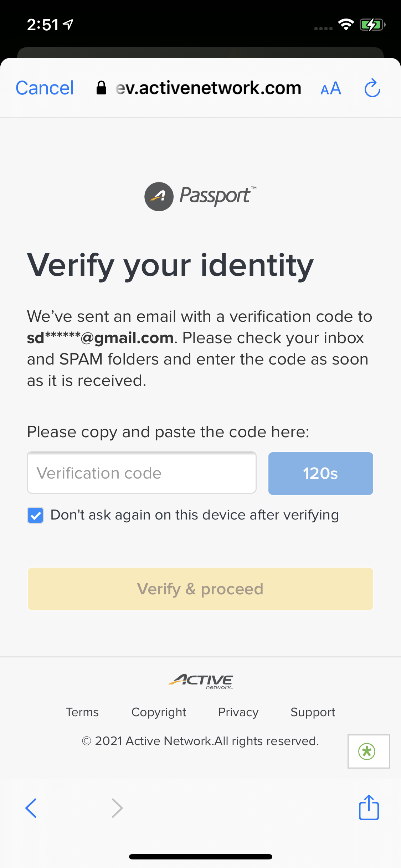
Task: Click Verify & proceed button
Action: [200, 589]
